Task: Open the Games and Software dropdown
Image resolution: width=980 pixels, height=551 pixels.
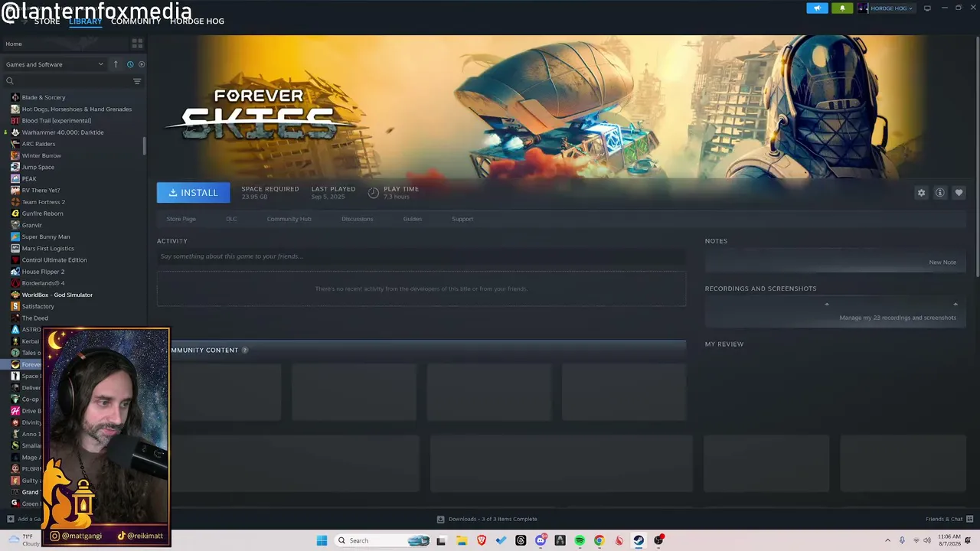Action: (x=54, y=64)
